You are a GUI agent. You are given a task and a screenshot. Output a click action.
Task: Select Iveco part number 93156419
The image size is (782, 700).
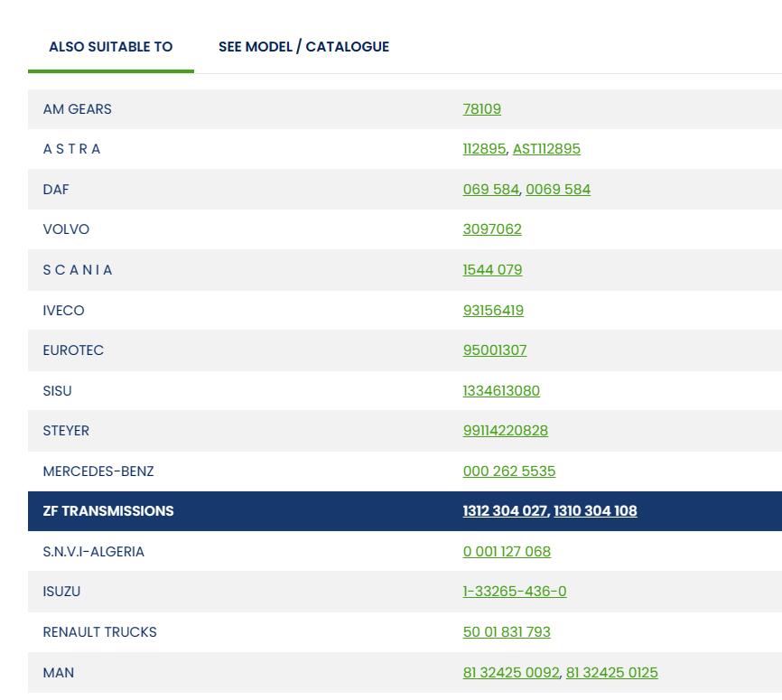coord(493,311)
